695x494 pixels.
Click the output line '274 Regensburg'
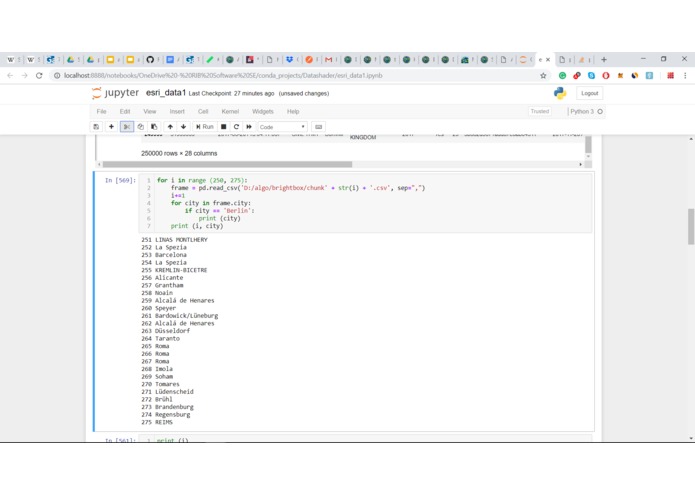pyautogui.click(x=166, y=415)
